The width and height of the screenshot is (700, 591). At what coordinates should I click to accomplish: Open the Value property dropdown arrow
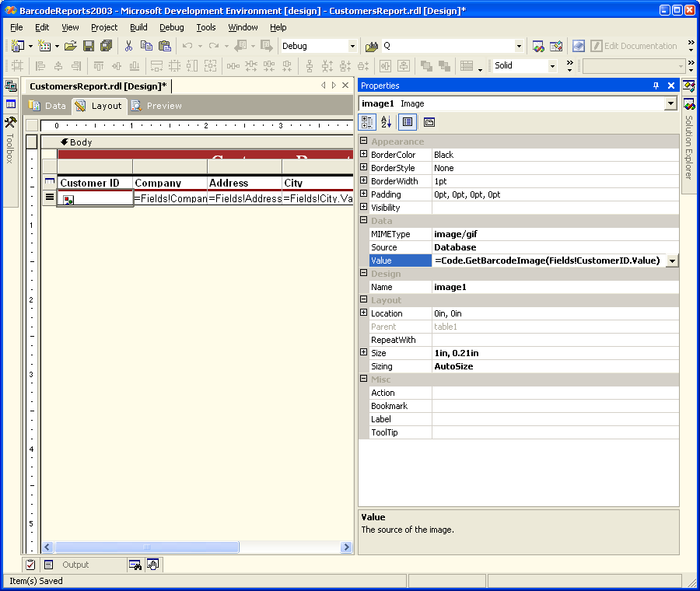point(672,261)
